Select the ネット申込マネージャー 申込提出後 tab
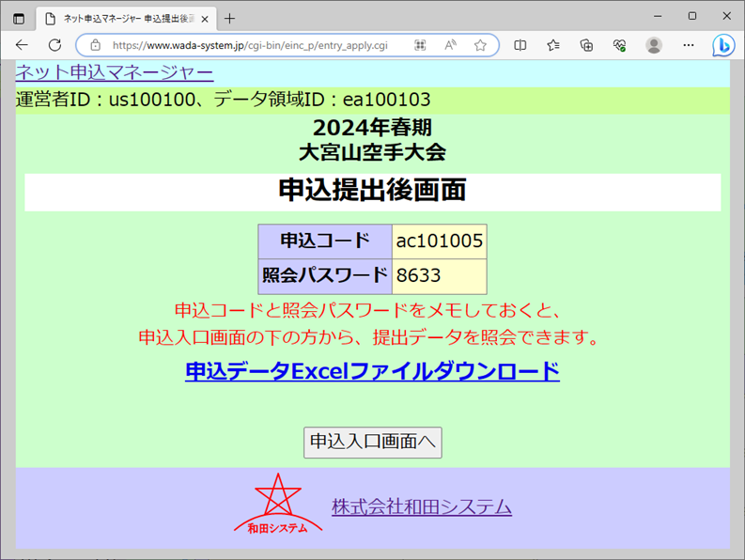This screenshot has width=745, height=560. 127,19
